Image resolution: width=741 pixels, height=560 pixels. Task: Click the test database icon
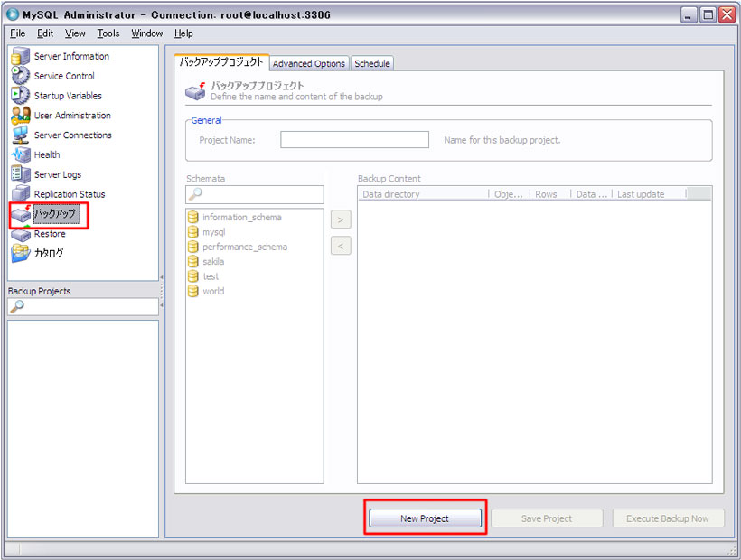tap(192, 276)
